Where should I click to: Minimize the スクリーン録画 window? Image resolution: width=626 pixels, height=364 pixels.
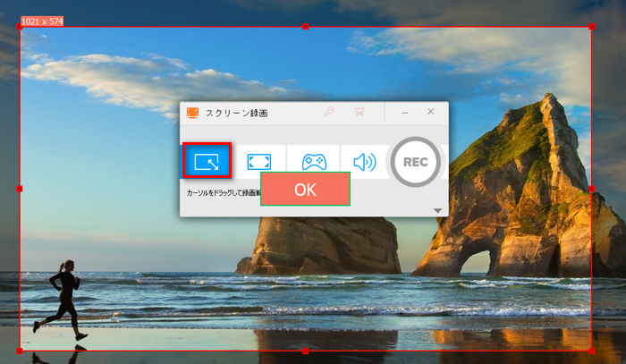point(405,113)
